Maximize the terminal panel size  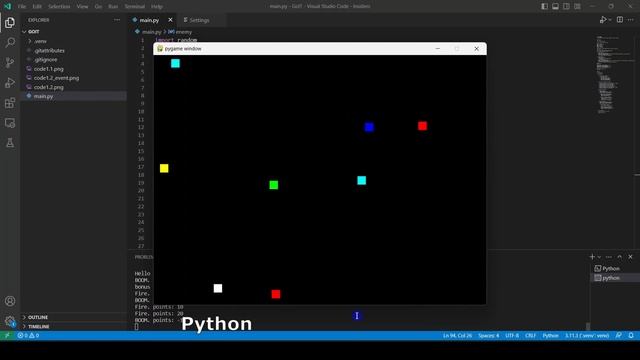pos(620,257)
